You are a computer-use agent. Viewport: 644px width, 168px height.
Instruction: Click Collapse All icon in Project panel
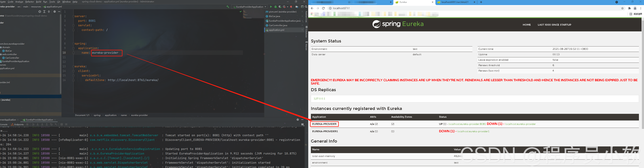click(x=49, y=12)
